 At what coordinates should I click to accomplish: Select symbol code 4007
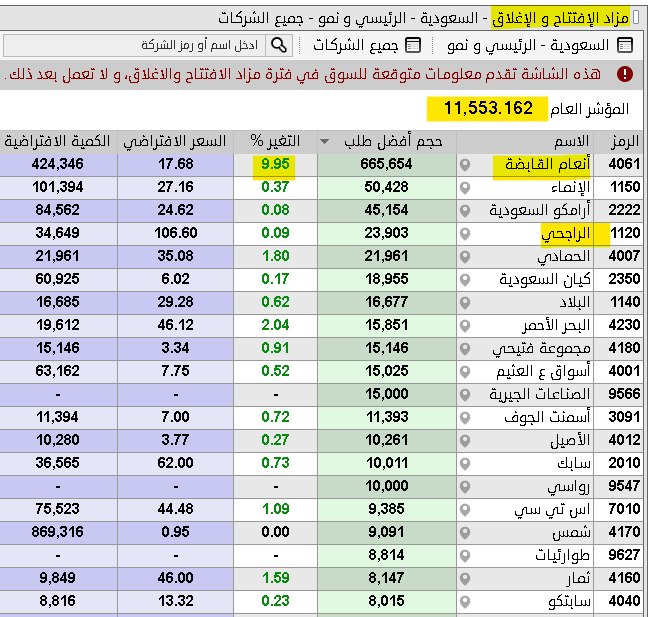(624, 256)
